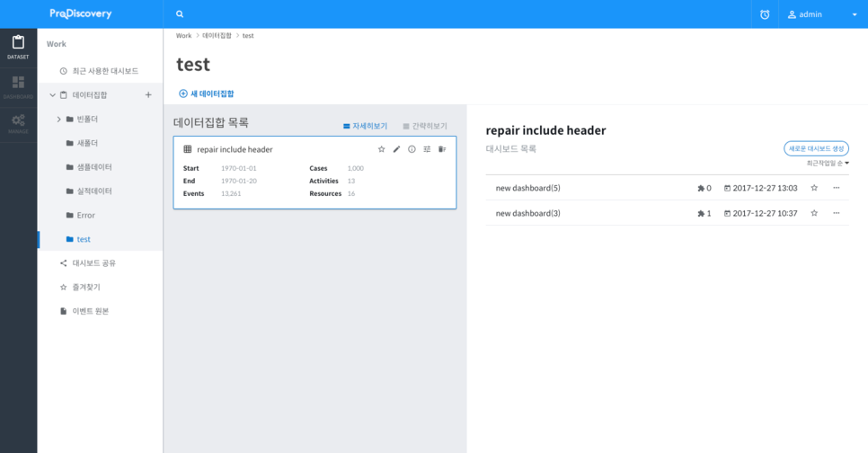Switch to 간략히보기 compact view
Screen dimensions: 868x453
click(425, 126)
